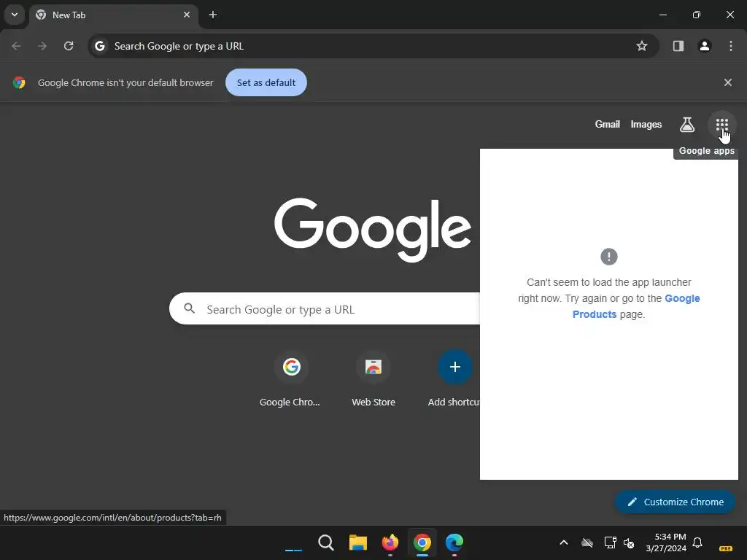Open the profile avatar menu
Viewport: 747px width, 560px height.
[705, 46]
